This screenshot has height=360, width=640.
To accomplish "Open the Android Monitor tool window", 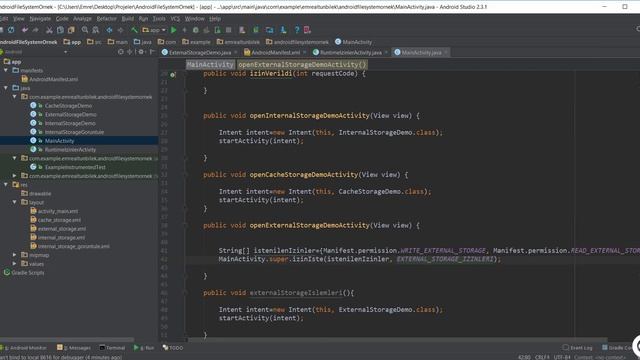I will coord(24,348).
